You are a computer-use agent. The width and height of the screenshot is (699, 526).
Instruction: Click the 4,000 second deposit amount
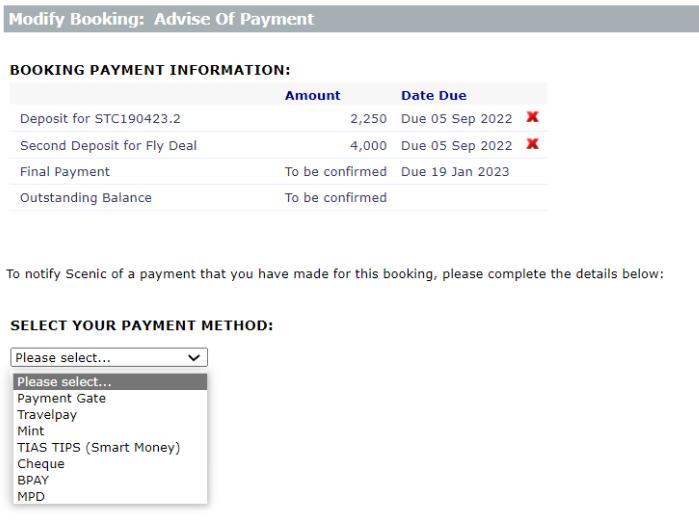[x=368, y=146]
